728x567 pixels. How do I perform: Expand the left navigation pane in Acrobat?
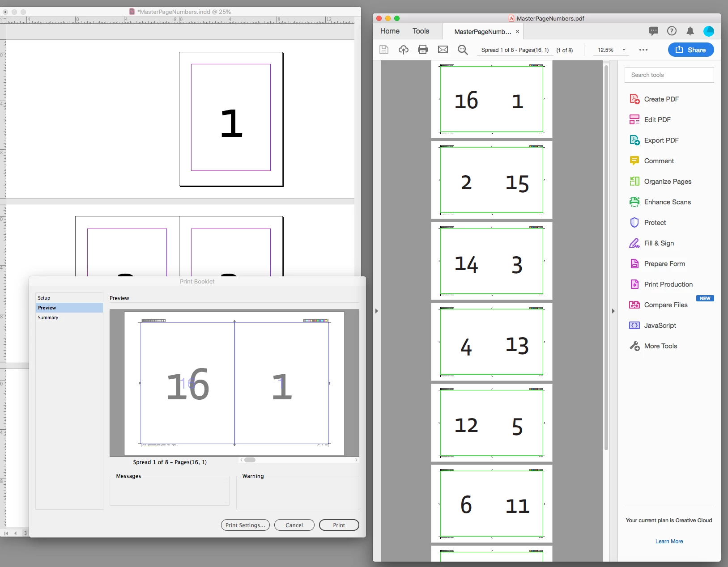[377, 311]
